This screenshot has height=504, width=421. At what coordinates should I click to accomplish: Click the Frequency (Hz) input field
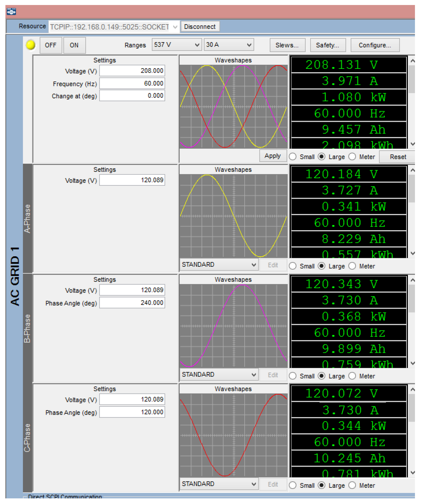(132, 84)
